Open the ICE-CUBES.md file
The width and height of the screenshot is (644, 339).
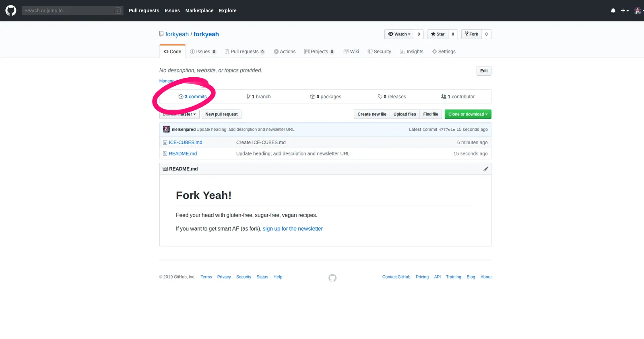[186, 143]
